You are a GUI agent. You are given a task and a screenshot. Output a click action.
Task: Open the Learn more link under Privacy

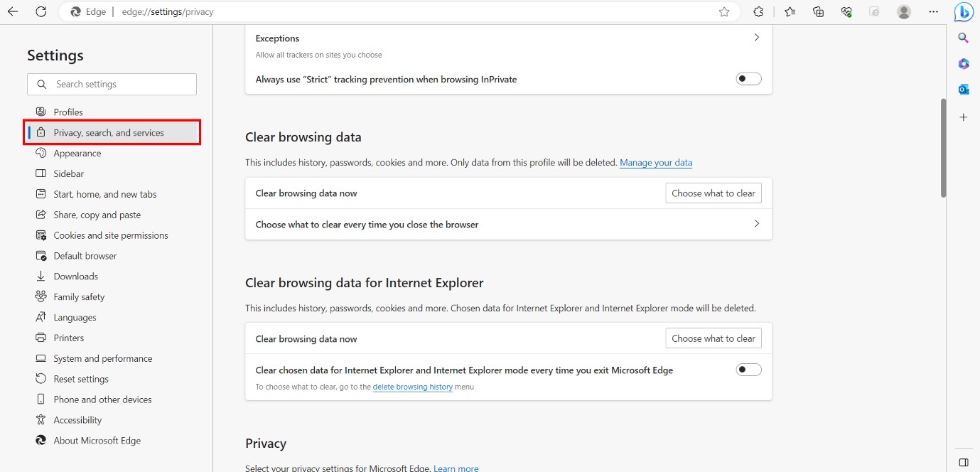(456, 468)
